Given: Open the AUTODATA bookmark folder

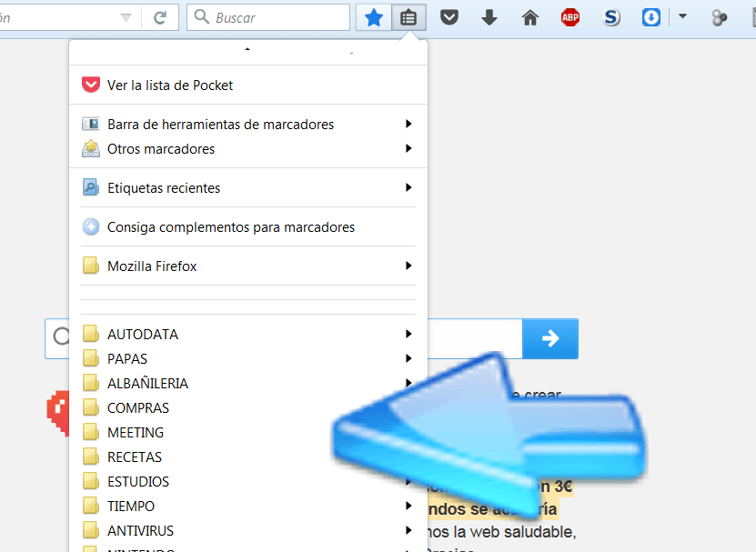Looking at the screenshot, I should click(x=248, y=334).
